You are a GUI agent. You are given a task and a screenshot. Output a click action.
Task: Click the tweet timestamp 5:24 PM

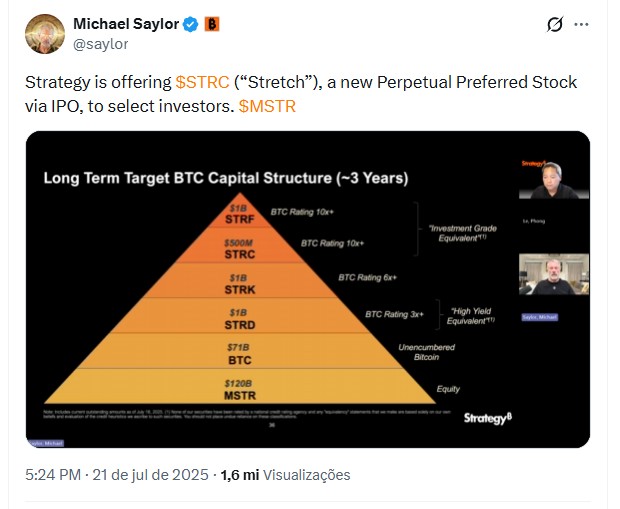point(53,475)
